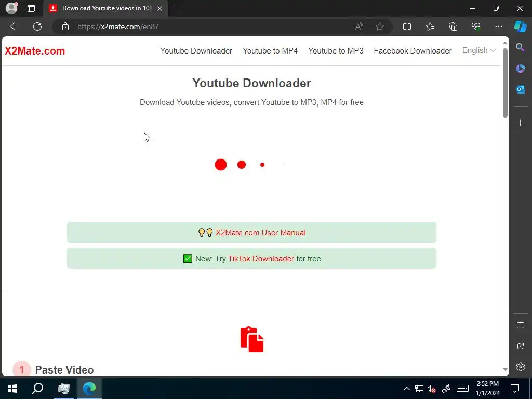This screenshot has width=532, height=399.
Task: Open sidebar settings gear
Action: 520,367
